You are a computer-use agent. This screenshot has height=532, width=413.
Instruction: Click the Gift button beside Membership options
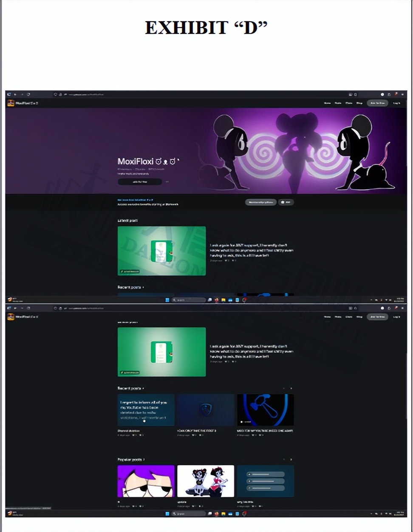(x=286, y=203)
